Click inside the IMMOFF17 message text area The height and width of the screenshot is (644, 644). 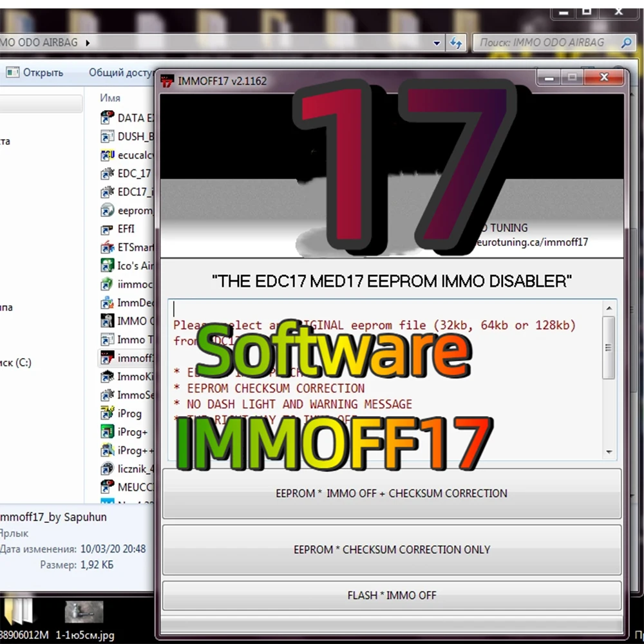pyautogui.click(x=385, y=380)
